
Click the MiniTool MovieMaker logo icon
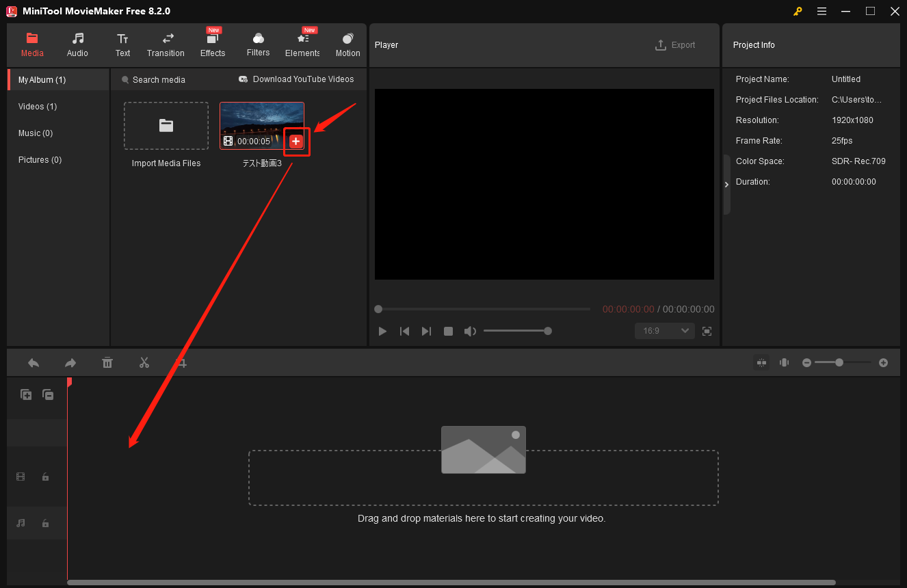pyautogui.click(x=11, y=11)
